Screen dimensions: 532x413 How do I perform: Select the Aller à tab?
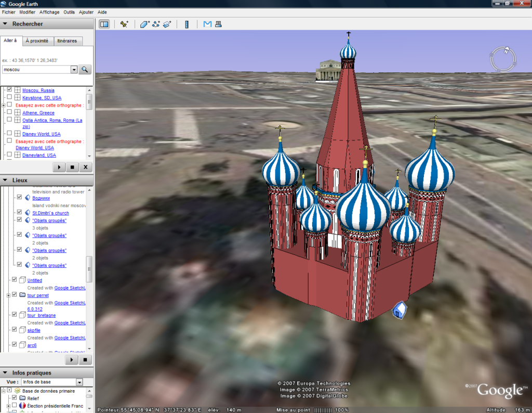pos(10,41)
